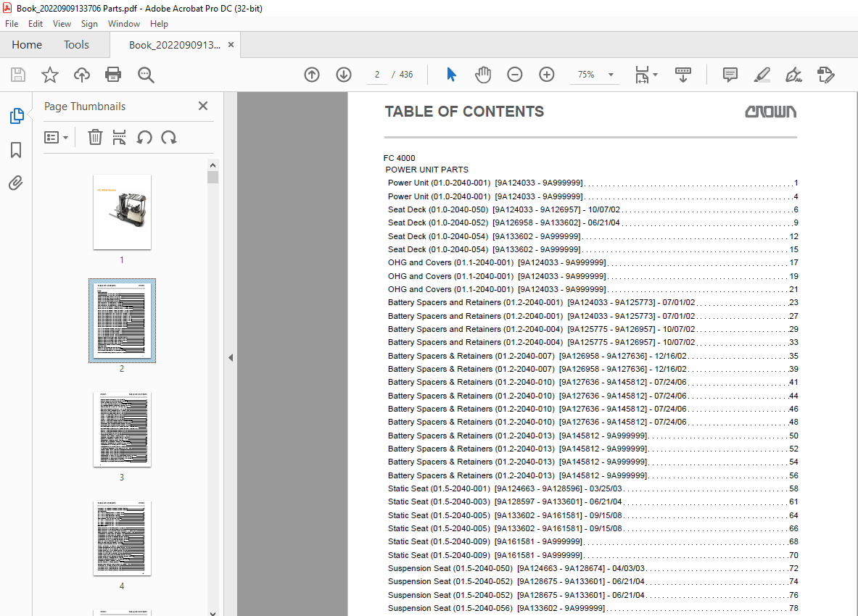Select the Highlight text pen tool
The width and height of the screenshot is (858, 616).
pyautogui.click(x=762, y=75)
